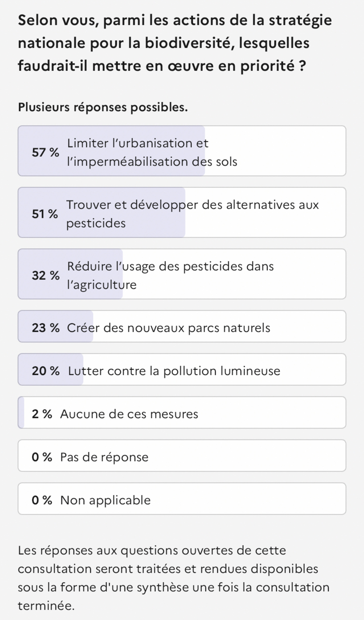Click the 57 % percentage label
364x620 pixels.
click(45, 152)
